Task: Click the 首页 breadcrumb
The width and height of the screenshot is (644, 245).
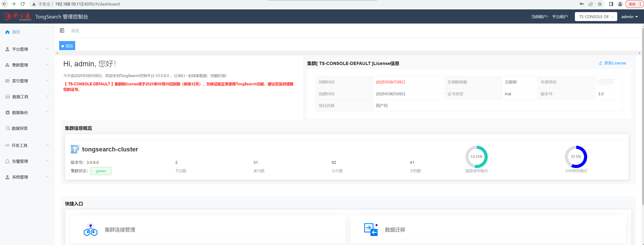Action: click(75, 31)
